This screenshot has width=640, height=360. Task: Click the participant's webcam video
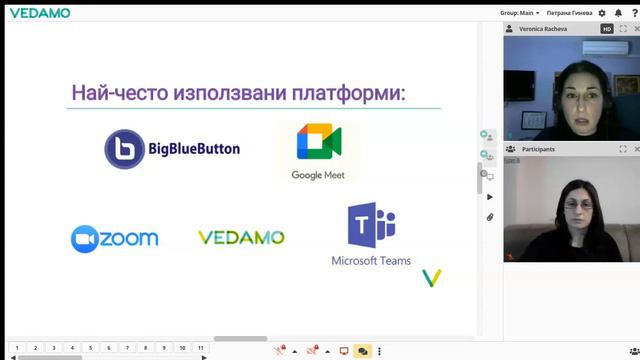click(571, 209)
